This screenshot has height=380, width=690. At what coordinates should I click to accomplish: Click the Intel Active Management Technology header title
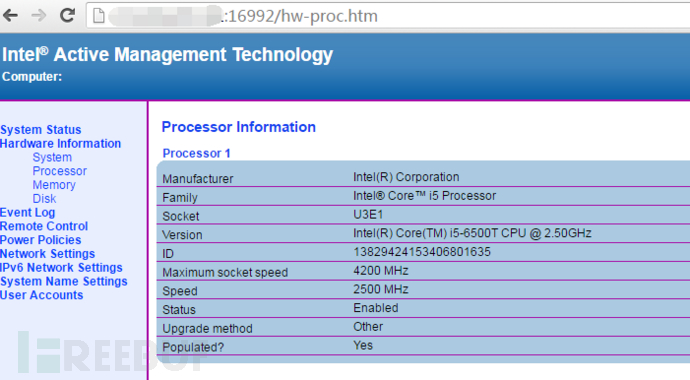tap(167, 55)
